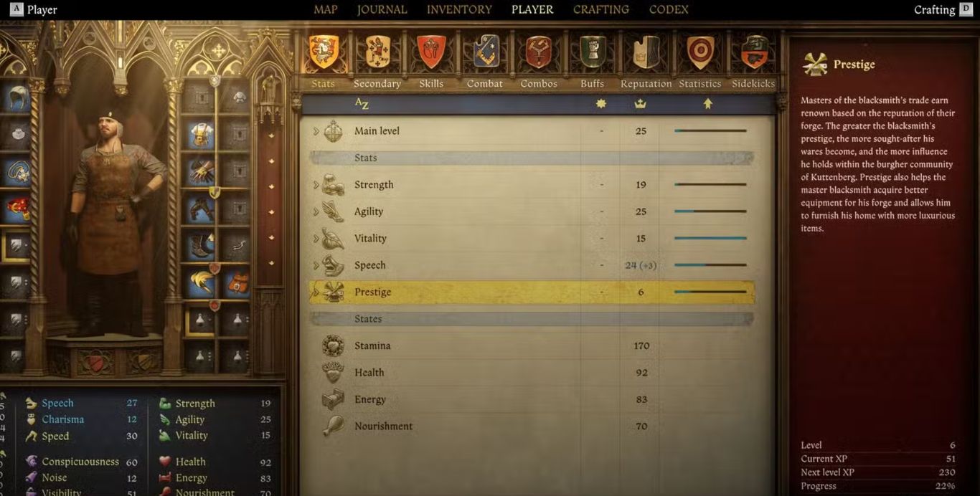Select the Statistics target shield icon

pos(700,52)
